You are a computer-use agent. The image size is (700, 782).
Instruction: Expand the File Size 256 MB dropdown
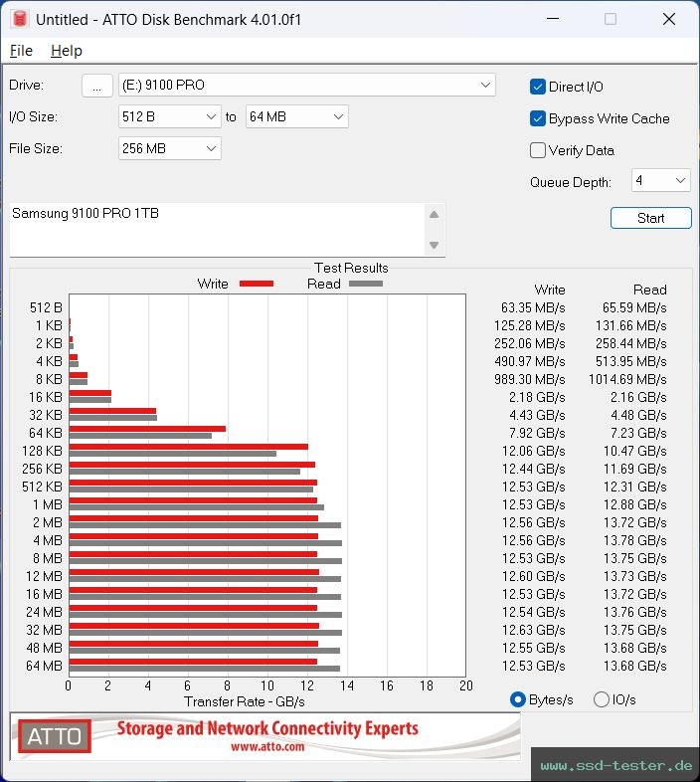pos(169,148)
